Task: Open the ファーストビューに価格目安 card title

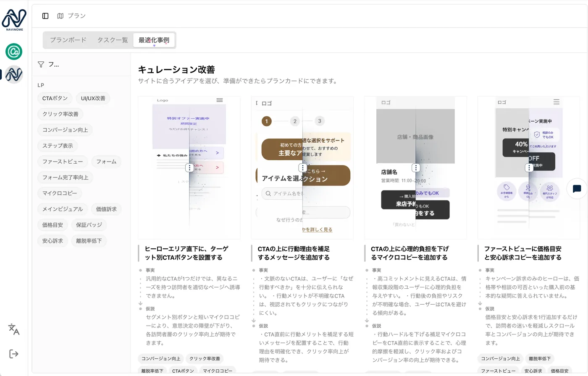Action: coord(523,253)
